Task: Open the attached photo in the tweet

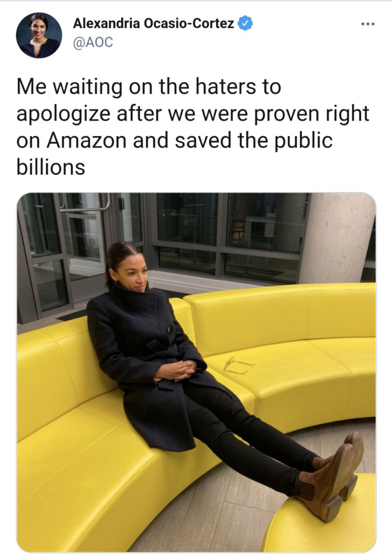Action: [196, 372]
